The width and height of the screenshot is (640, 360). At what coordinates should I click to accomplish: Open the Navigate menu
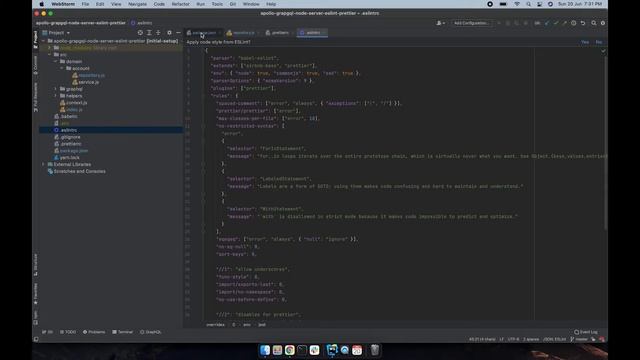[138, 4]
